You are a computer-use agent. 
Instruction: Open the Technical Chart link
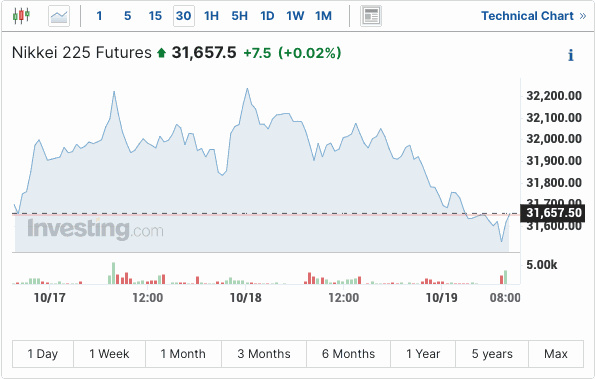coord(534,16)
